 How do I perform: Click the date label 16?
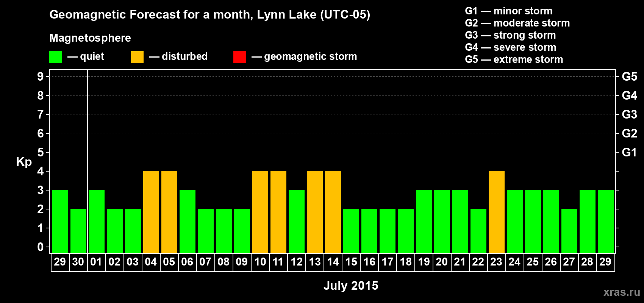click(369, 262)
